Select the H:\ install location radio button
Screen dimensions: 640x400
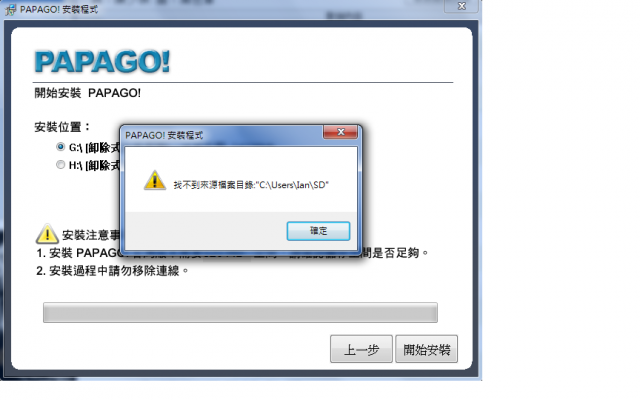point(60,164)
